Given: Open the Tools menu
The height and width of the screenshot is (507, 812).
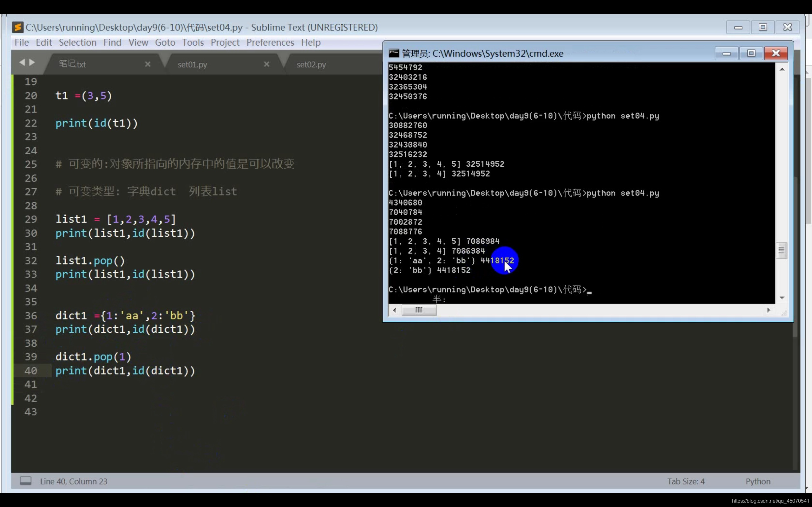Looking at the screenshot, I should tap(193, 42).
